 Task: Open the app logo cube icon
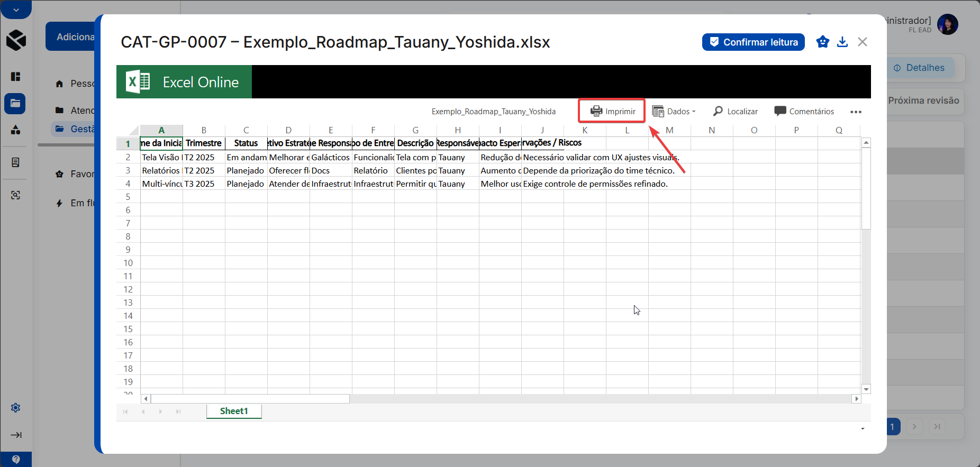tap(16, 40)
